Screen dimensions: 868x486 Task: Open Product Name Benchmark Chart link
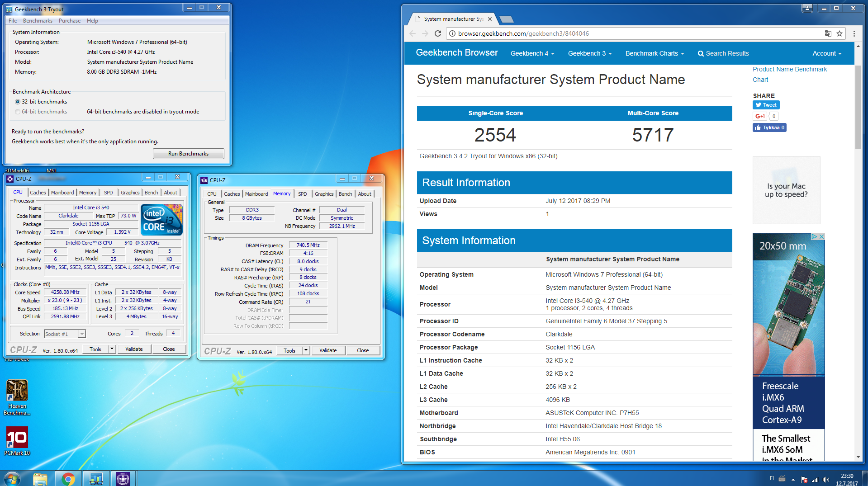pyautogui.click(x=789, y=75)
